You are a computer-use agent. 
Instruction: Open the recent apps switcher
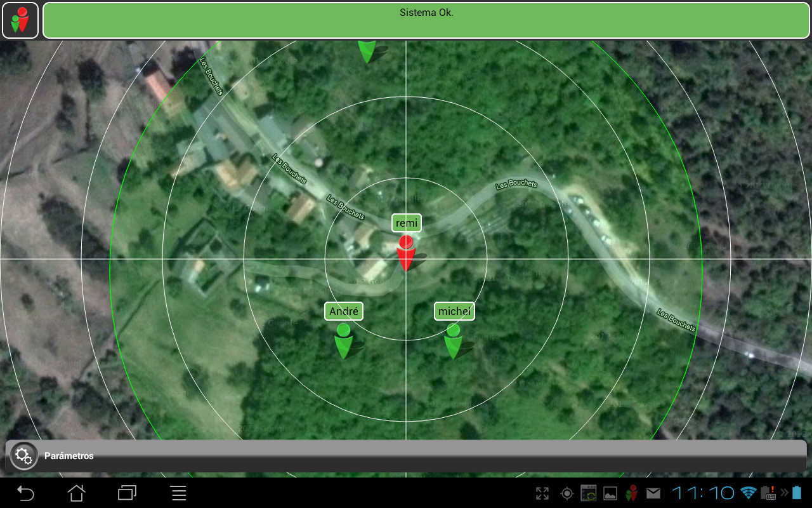point(128,493)
